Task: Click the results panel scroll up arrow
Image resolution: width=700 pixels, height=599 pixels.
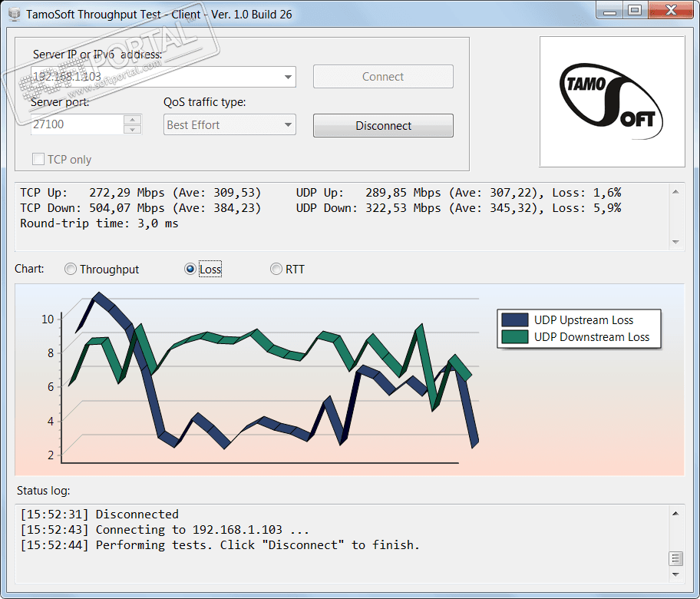Action: (676, 192)
